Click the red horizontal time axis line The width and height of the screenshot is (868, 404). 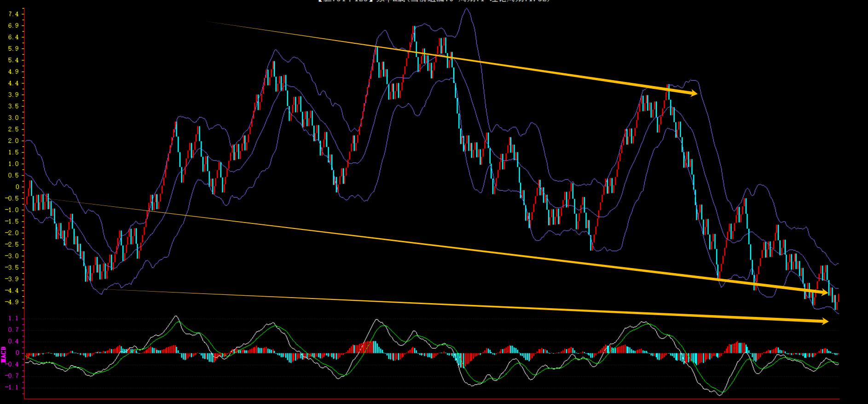[x=432, y=398]
